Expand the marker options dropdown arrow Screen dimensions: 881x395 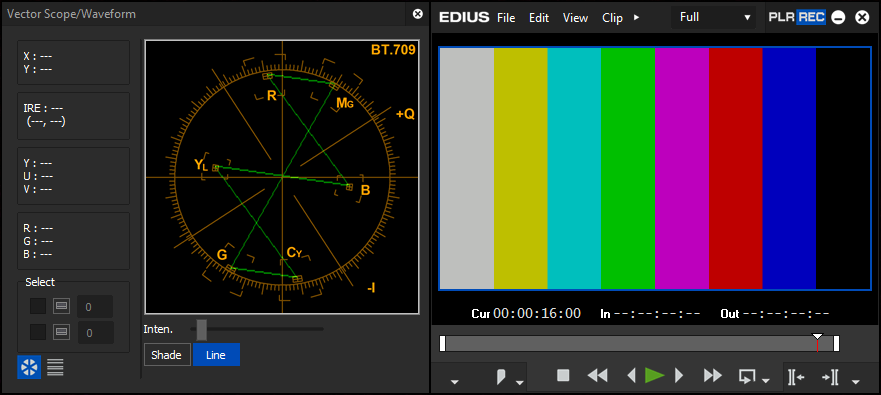pos(520,382)
